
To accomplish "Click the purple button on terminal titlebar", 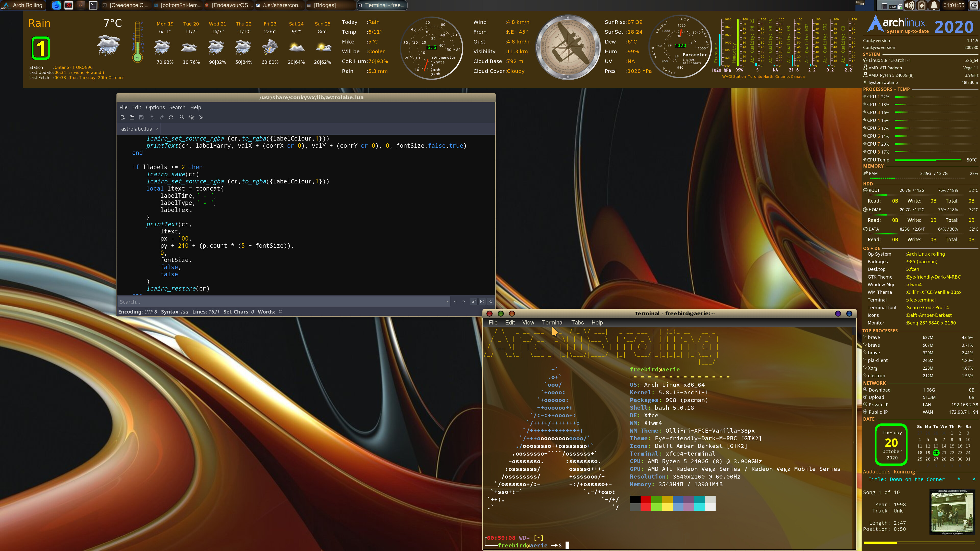I will point(838,314).
